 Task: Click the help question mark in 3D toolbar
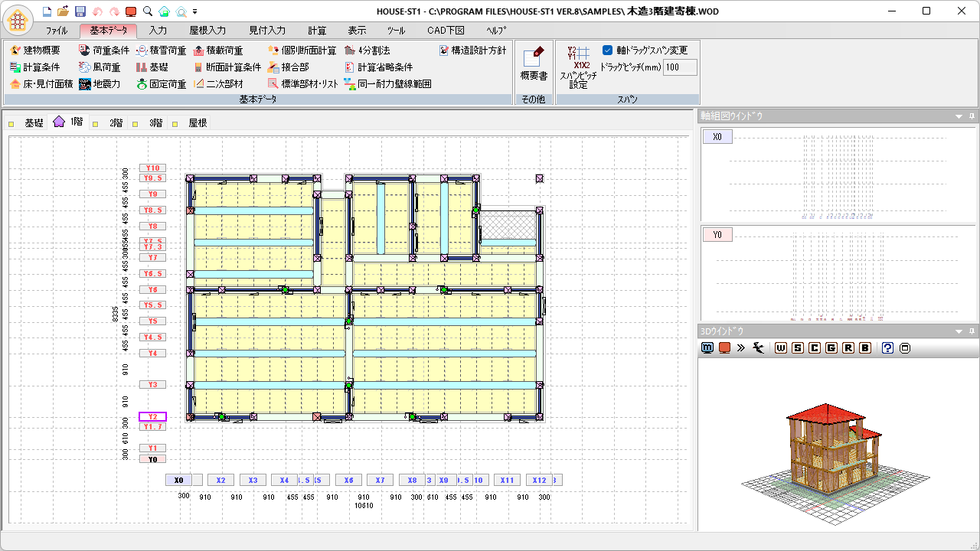[887, 348]
